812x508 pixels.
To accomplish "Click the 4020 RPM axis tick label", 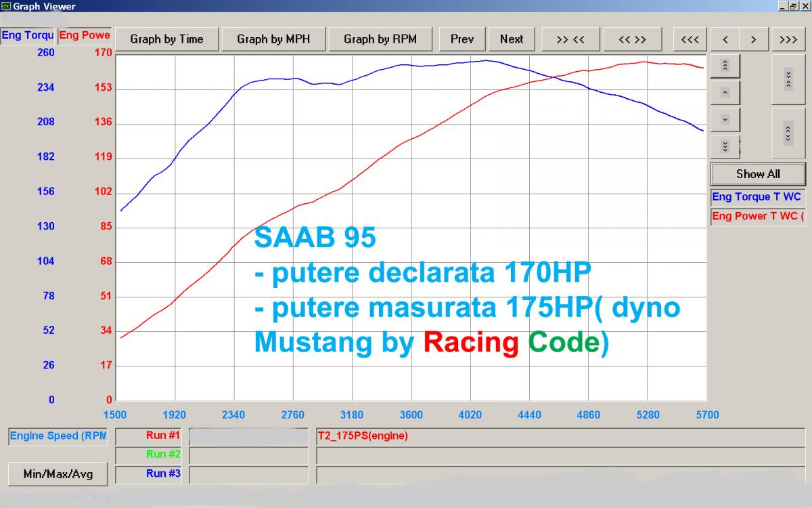I will coord(470,415).
